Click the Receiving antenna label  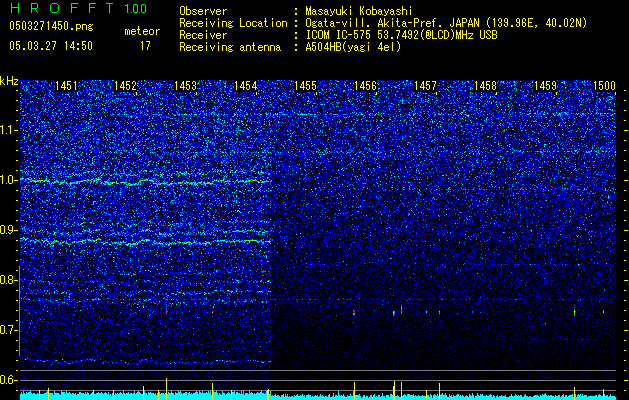pos(230,47)
